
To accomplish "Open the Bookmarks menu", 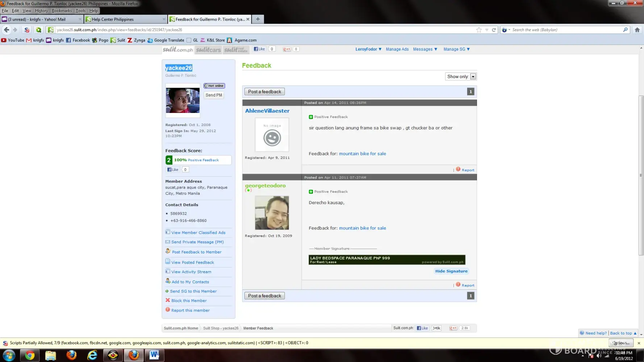I will (62, 10).
